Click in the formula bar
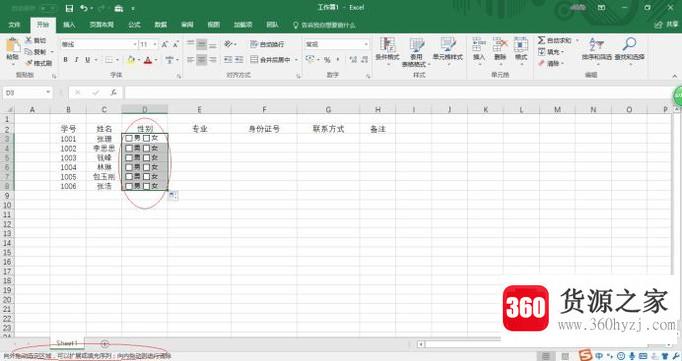682x361 pixels. [x=398, y=93]
